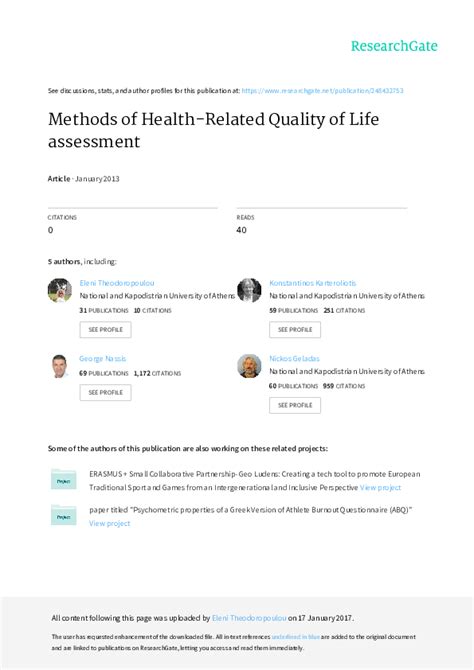Image resolution: width=474 pixels, height=670 pixels.
Task: Click See Profile under Eleni Theodoropoulou
Action: pyautogui.click(x=105, y=329)
